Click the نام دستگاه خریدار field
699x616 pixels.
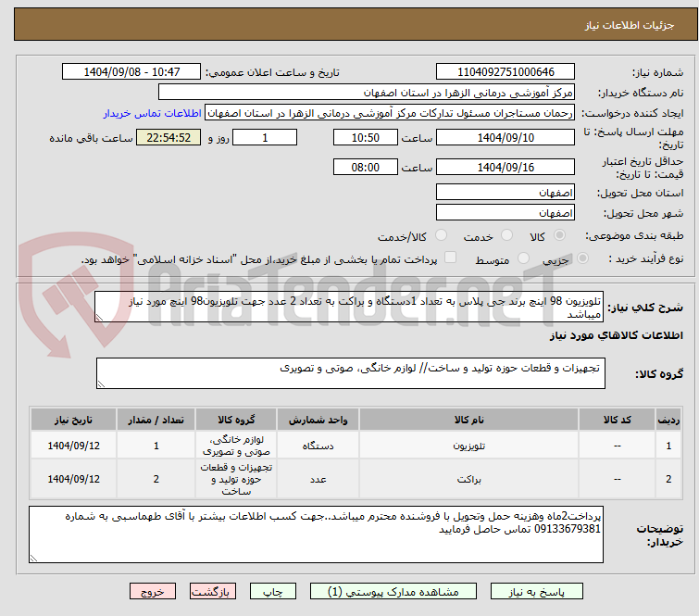point(367,93)
